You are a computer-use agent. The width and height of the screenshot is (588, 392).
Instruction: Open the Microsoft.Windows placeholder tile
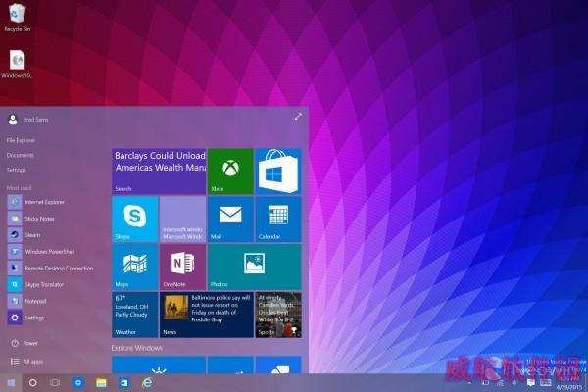point(182,220)
